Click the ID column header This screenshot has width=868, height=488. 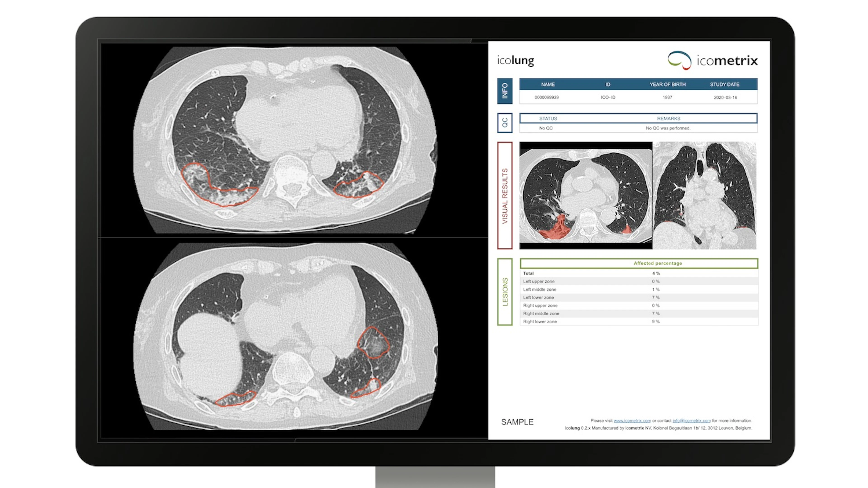(608, 84)
